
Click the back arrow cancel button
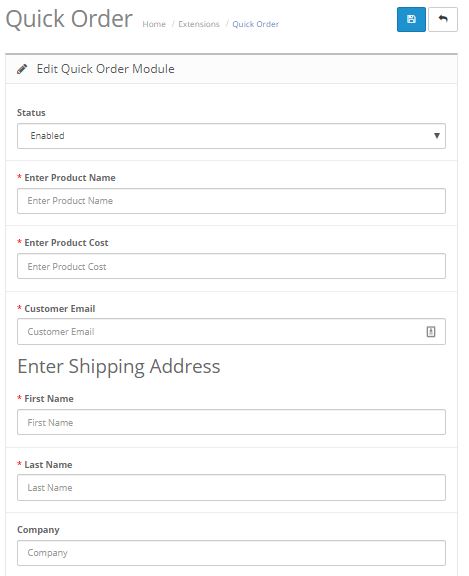click(443, 19)
